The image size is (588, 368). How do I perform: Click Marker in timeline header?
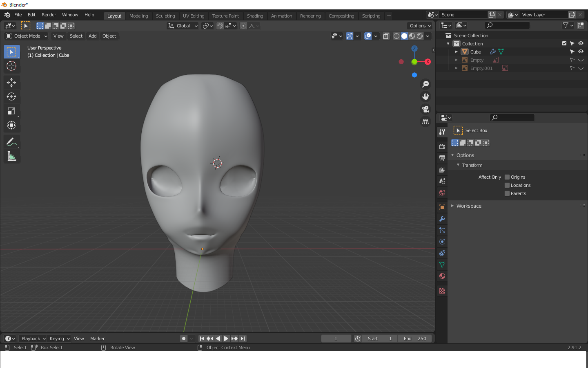(x=97, y=339)
